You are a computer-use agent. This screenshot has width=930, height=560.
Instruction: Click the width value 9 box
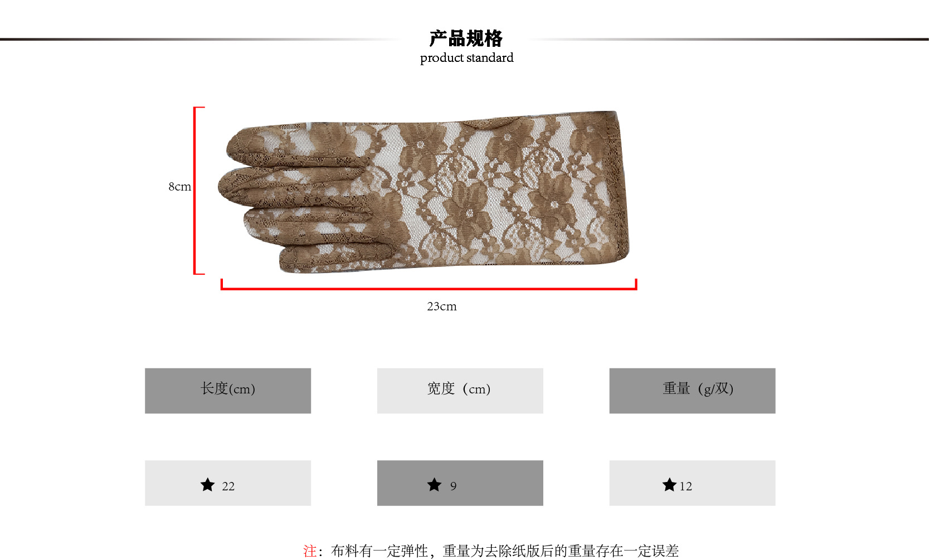(460, 483)
